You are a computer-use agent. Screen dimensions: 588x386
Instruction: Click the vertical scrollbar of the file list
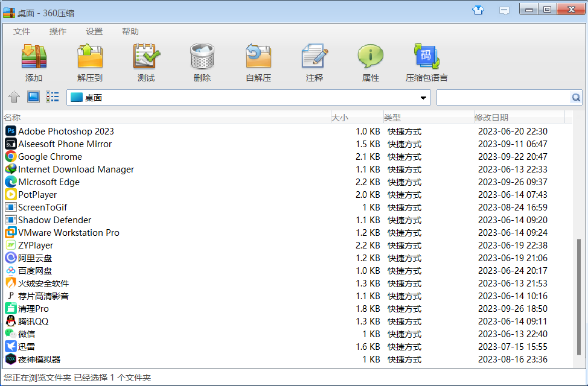579,296
